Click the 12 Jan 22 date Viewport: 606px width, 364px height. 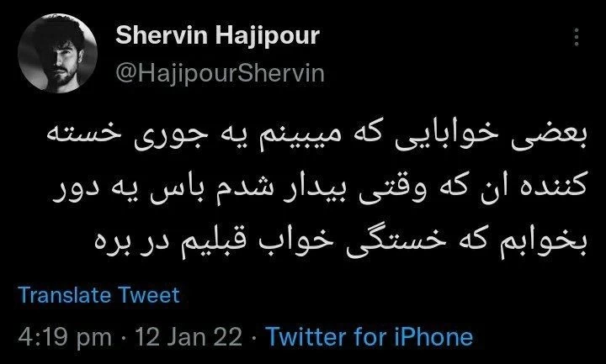(189, 336)
